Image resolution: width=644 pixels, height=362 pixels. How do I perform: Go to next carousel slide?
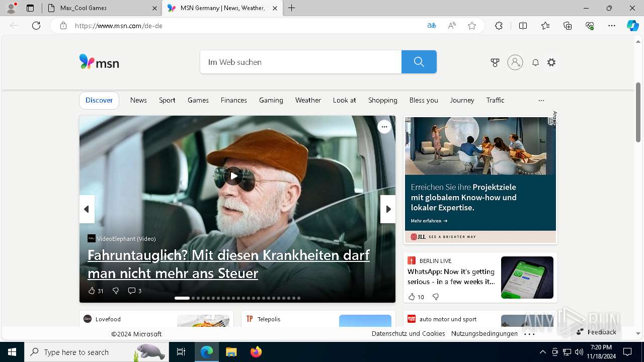(x=388, y=209)
